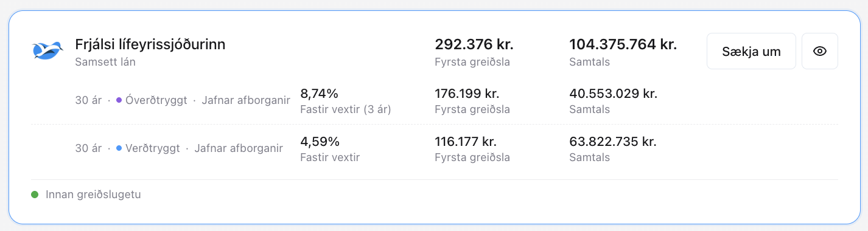Select the 116.177 kr. first payment

[466, 142]
